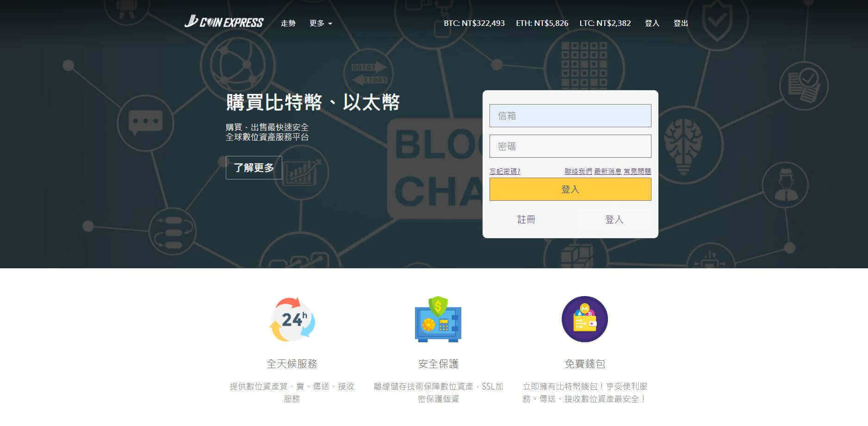Open the 聯絡我們 contact link
This screenshot has width=868, height=426.
578,171
